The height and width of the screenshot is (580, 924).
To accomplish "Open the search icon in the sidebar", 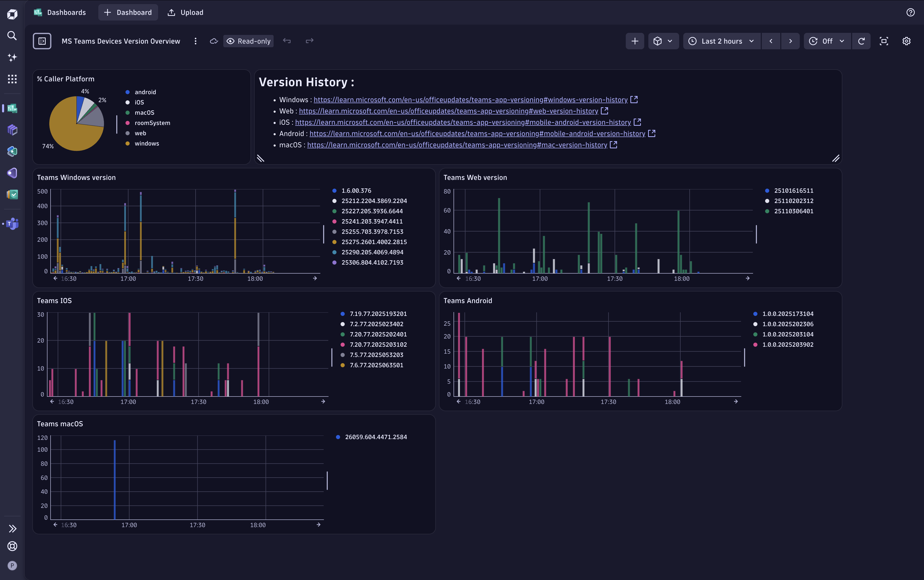I will pos(12,36).
